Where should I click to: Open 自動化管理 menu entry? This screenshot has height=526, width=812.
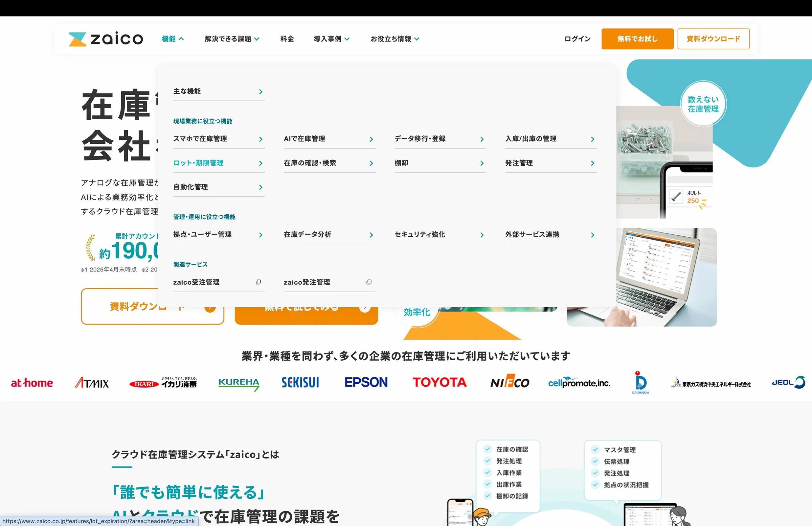(219, 187)
